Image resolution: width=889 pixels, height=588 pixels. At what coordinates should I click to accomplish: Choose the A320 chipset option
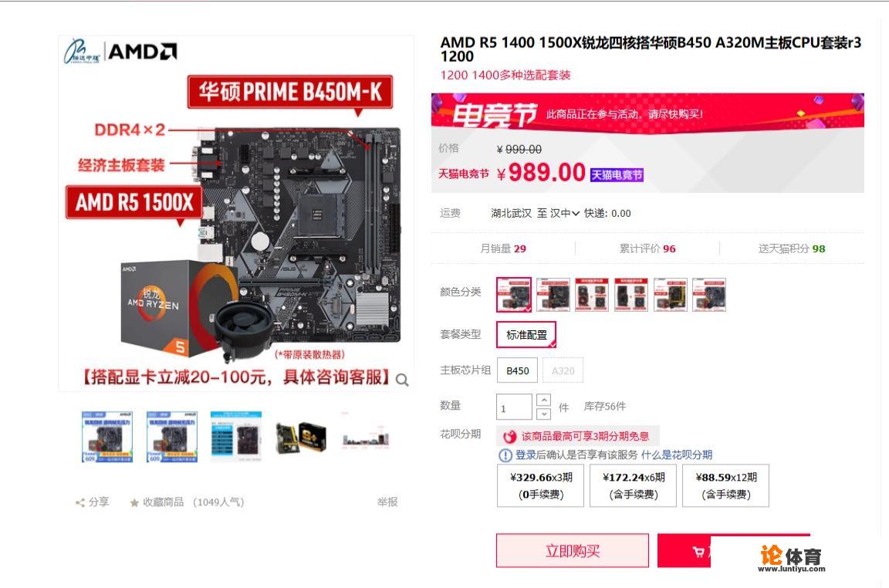[x=563, y=370]
